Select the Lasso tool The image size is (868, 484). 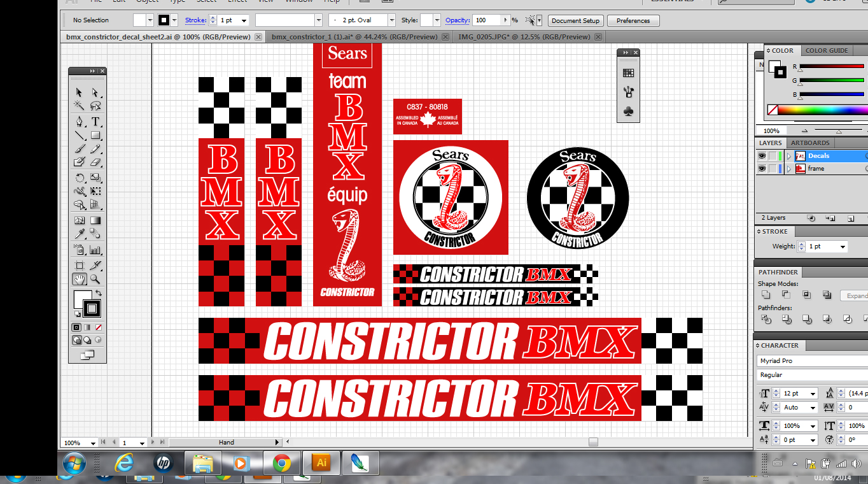tap(95, 106)
